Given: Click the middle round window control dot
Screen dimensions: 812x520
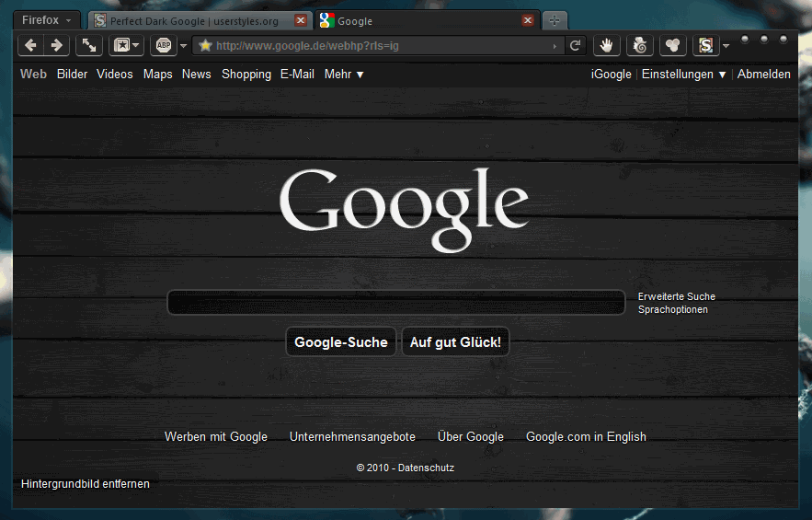Looking at the screenshot, I should click(x=764, y=39).
